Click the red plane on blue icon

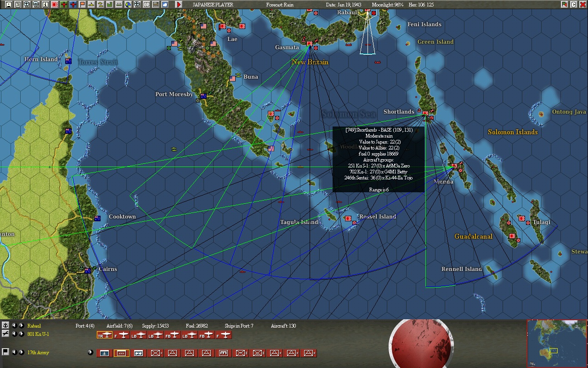[73, 5]
